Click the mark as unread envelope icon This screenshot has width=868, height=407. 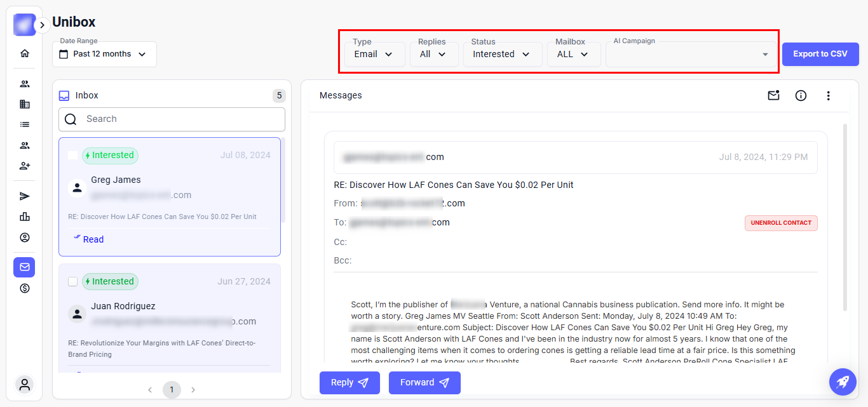pyautogui.click(x=773, y=95)
